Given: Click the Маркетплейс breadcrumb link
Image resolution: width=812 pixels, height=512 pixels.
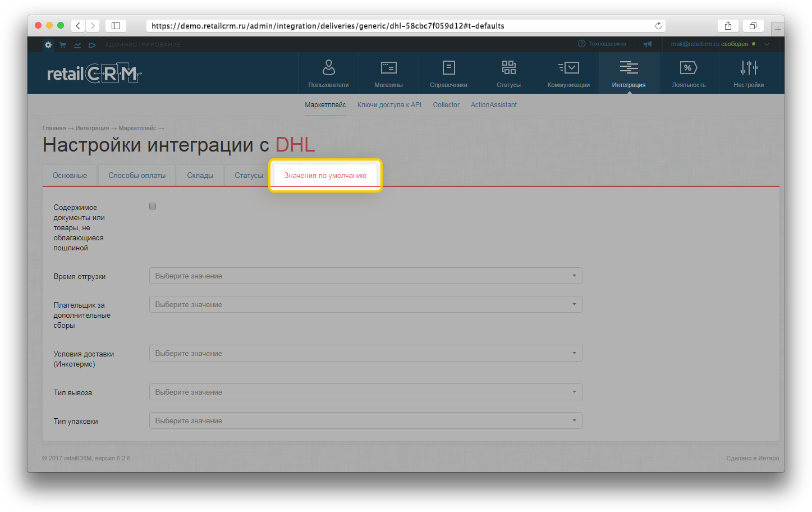Looking at the screenshot, I should pos(137,129).
